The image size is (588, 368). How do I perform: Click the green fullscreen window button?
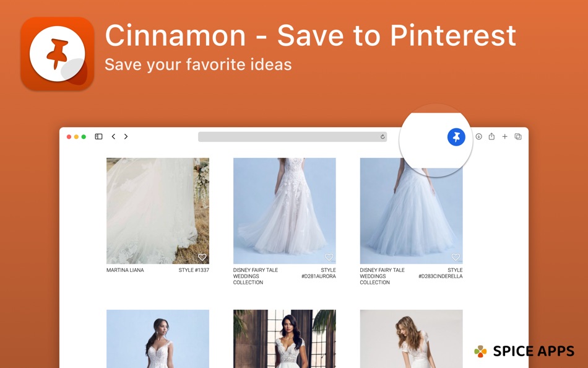(x=84, y=137)
